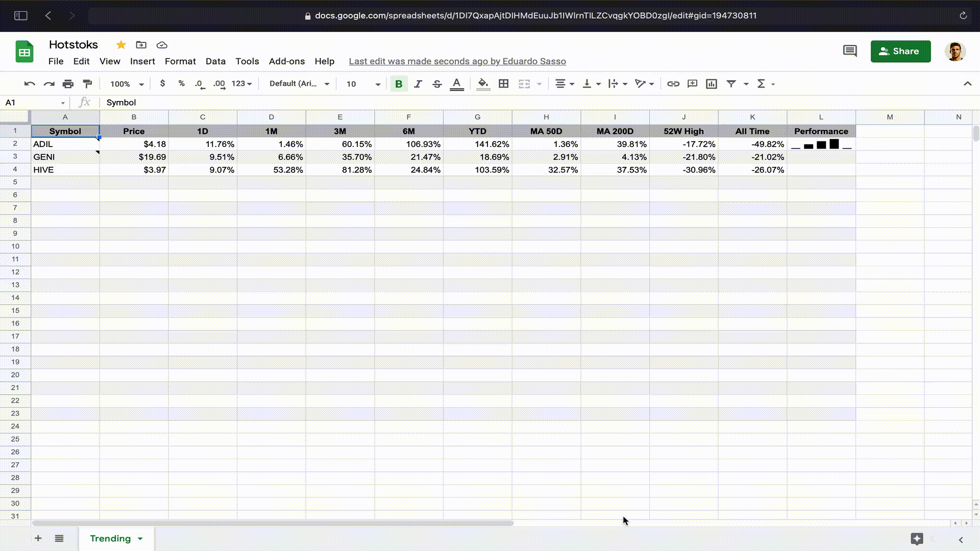Open the font size dropdown

(363, 84)
